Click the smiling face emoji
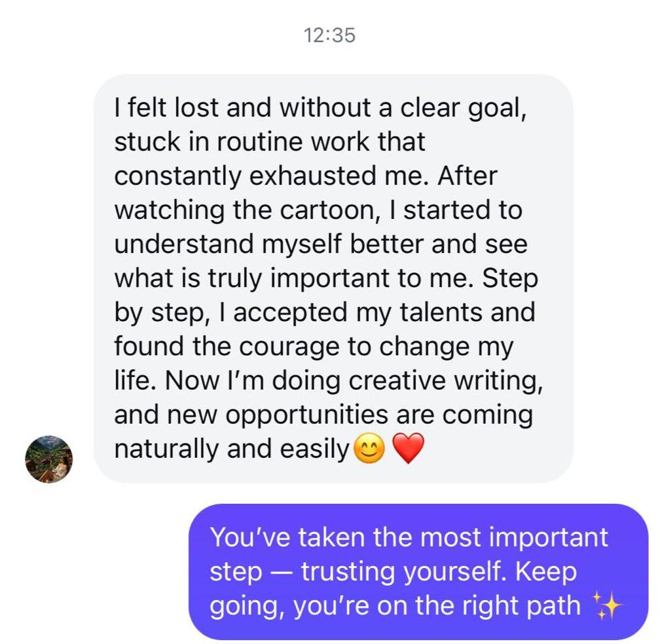The height and width of the screenshot is (644, 660). [369, 450]
